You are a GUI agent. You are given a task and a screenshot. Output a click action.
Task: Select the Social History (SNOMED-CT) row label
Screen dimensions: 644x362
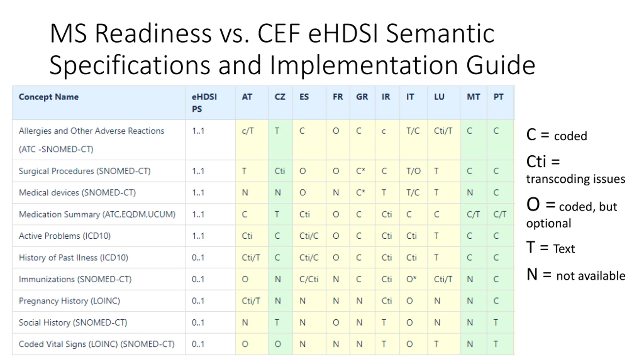[x=73, y=323]
